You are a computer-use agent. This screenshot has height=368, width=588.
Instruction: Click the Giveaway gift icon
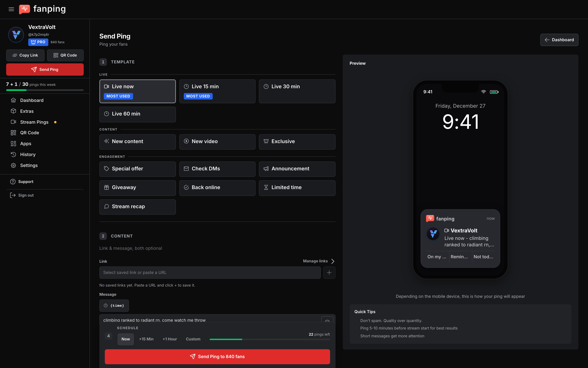coord(107,187)
